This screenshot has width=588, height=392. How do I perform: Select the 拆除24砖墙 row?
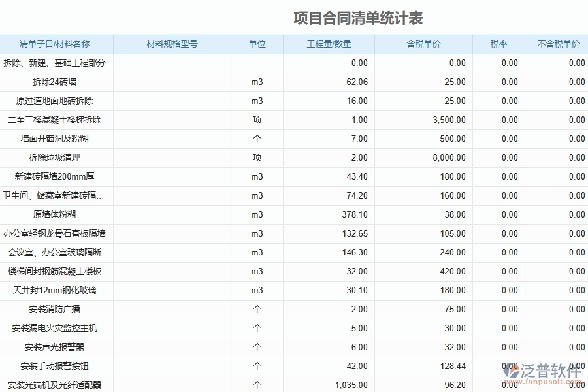(57, 82)
